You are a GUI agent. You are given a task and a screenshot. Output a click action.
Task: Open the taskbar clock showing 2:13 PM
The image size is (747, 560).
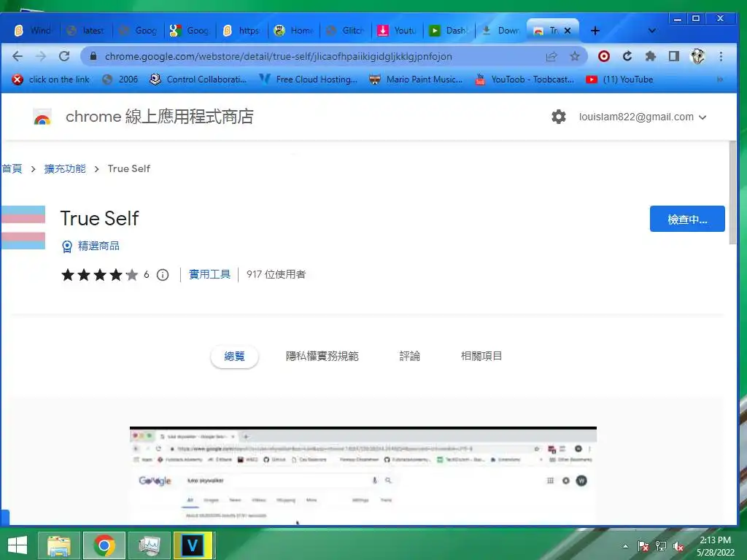point(716,545)
